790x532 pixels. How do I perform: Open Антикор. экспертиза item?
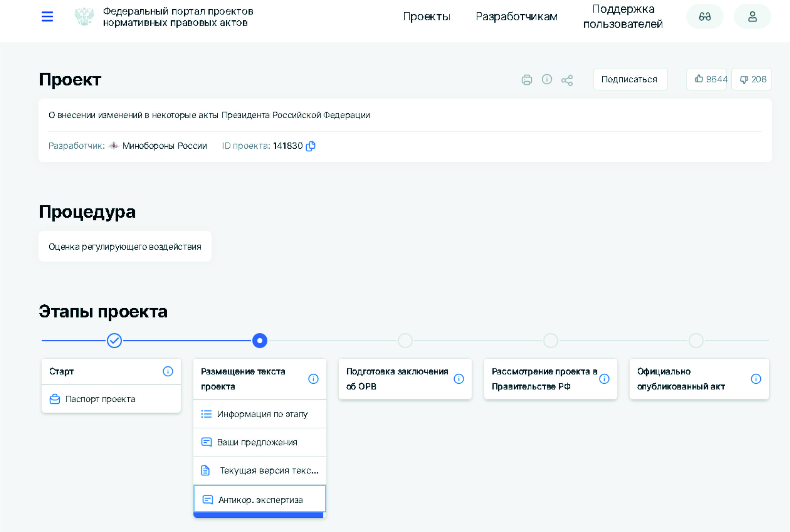260,500
